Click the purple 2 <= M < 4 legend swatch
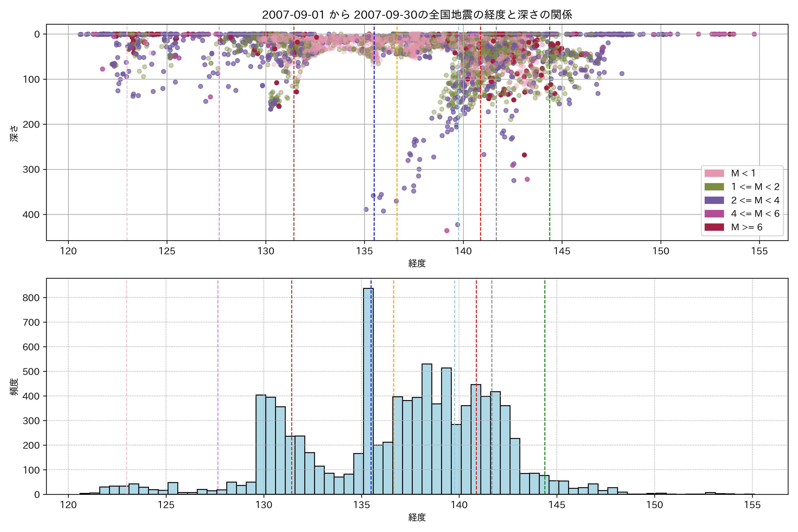Screen dimensions: 798x532 pos(714,200)
